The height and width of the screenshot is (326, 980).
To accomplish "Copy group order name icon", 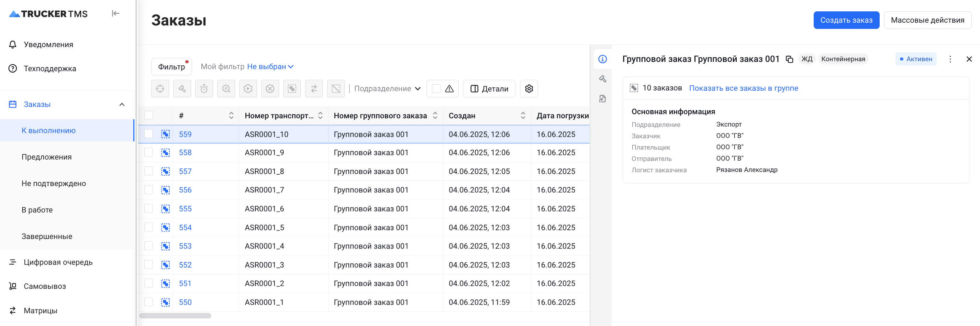I will click(x=789, y=59).
